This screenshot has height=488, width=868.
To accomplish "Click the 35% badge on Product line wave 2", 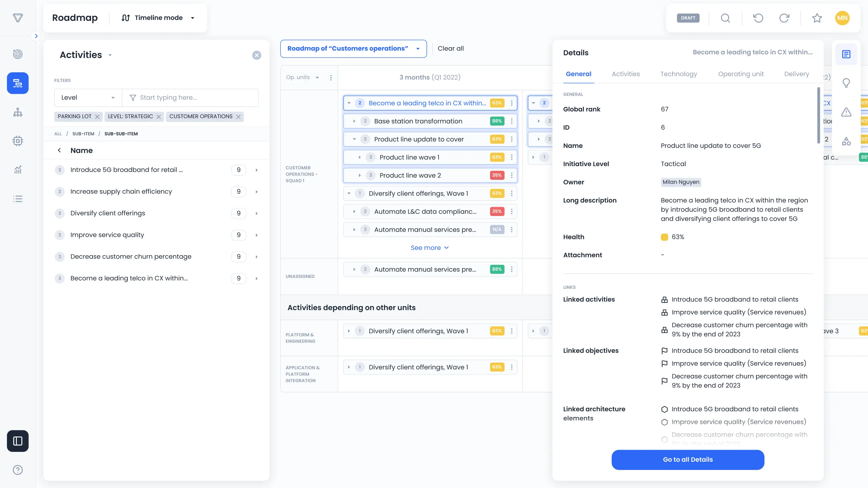I will (497, 176).
